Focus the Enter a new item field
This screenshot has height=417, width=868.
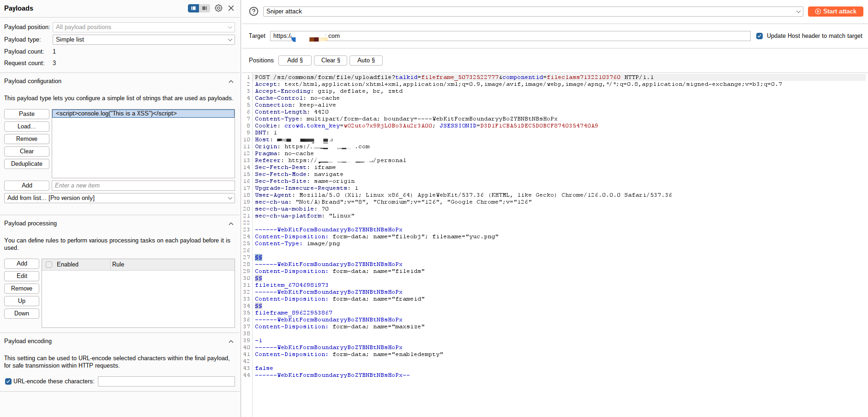pyautogui.click(x=144, y=186)
